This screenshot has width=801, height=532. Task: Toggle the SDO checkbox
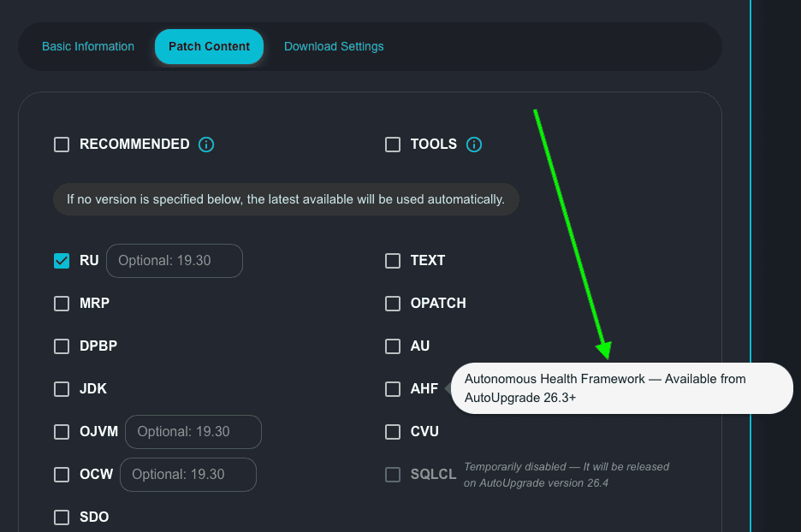pos(62,517)
